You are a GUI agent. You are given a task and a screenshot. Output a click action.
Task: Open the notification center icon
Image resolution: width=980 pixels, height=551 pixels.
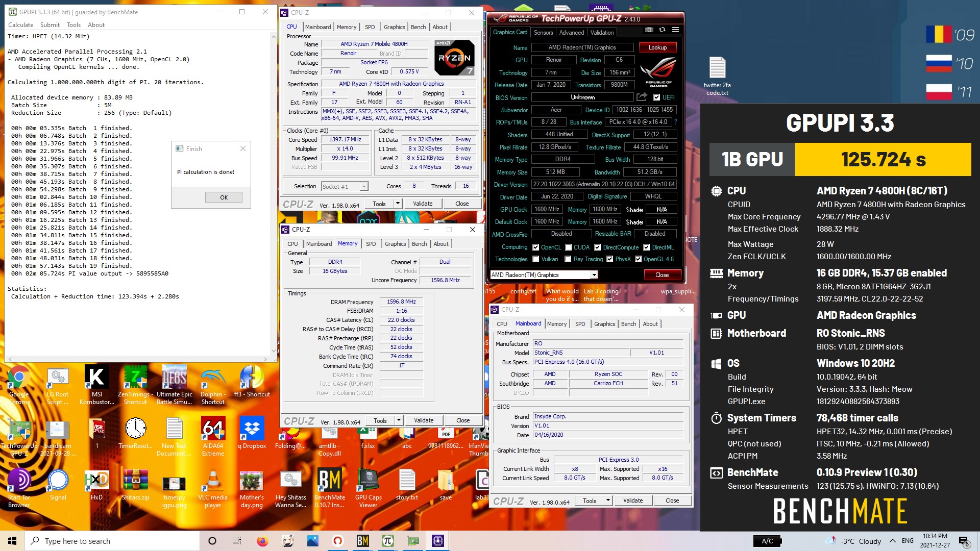click(x=964, y=541)
